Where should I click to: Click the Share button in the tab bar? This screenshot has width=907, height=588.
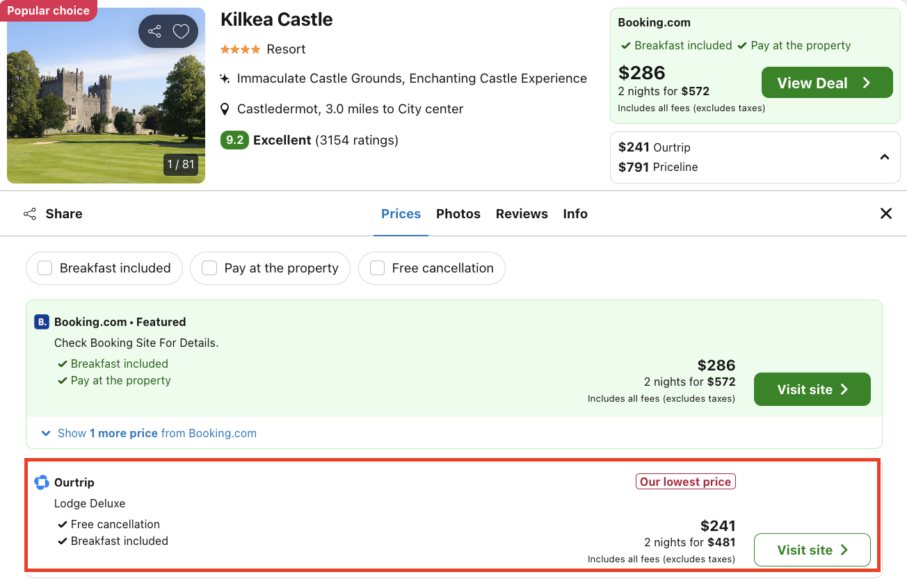[53, 213]
